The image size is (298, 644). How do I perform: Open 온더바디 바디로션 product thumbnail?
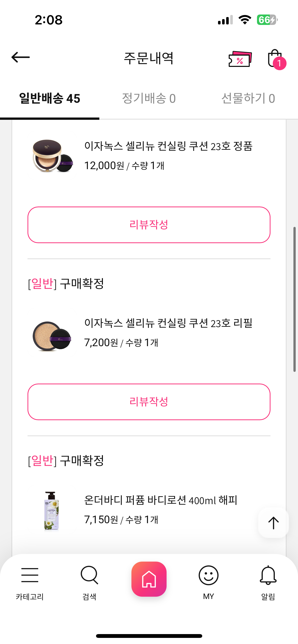point(52,510)
